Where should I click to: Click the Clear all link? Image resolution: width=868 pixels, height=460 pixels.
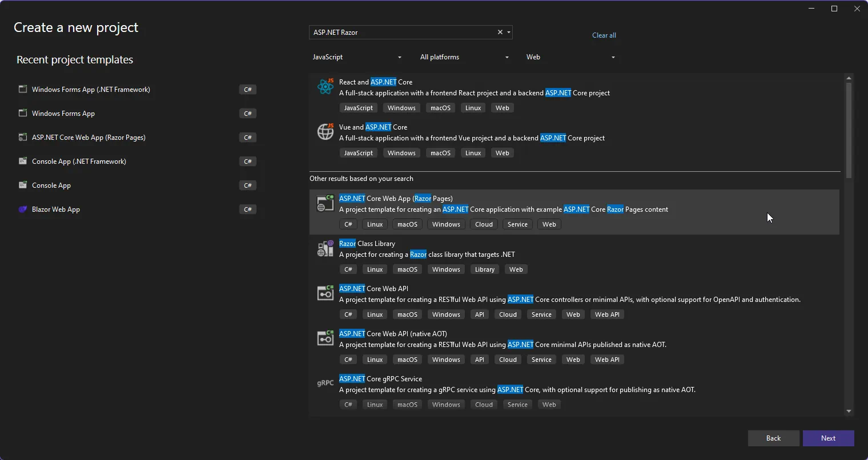(604, 35)
